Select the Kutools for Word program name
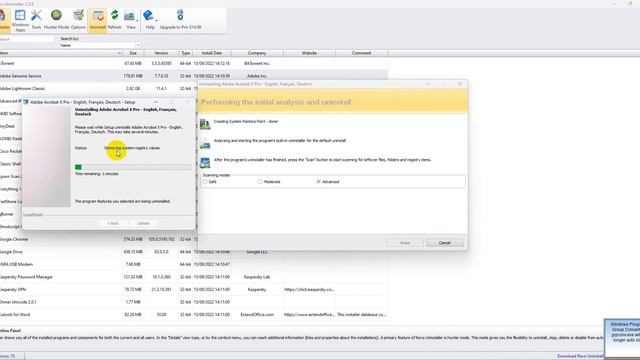This screenshot has width=640, height=360. click(15, 315)
